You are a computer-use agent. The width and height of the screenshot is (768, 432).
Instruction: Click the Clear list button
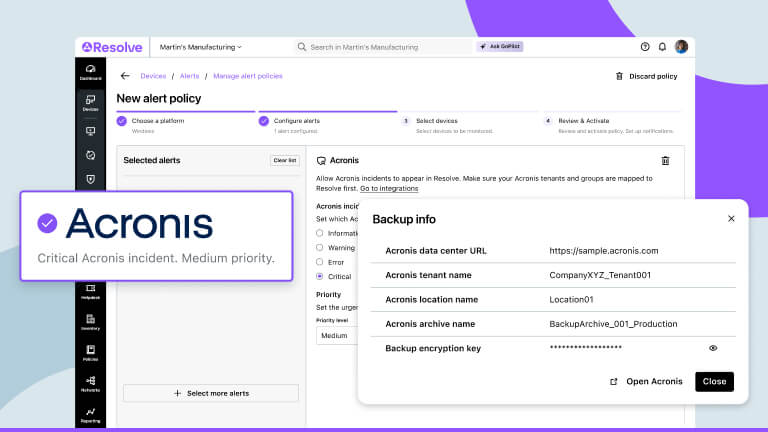[285, 160]
